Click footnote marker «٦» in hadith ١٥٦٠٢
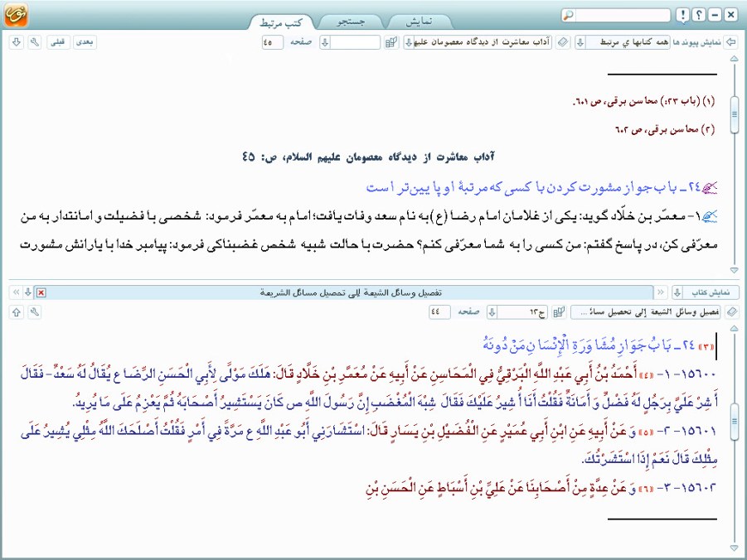This screenshot has height=560, width=747. pyautogui.click(x=646, y=489)
